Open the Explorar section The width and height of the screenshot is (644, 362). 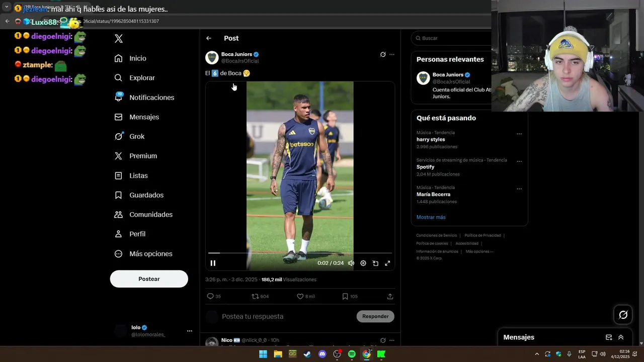click(x=134, y=78)
